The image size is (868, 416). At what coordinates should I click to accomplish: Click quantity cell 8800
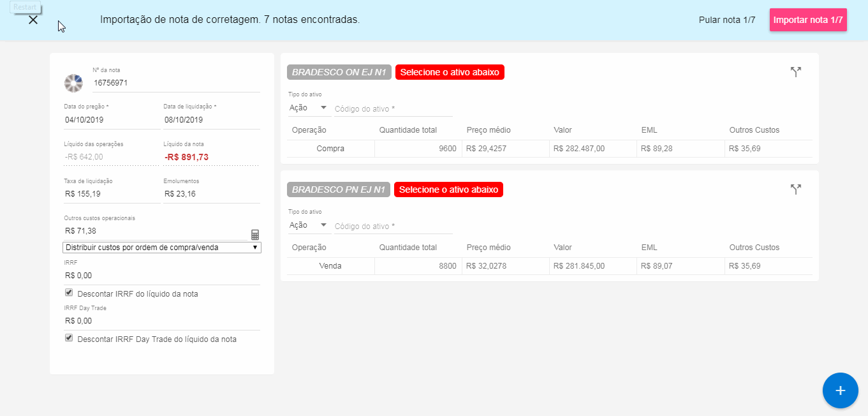[418, 266]
